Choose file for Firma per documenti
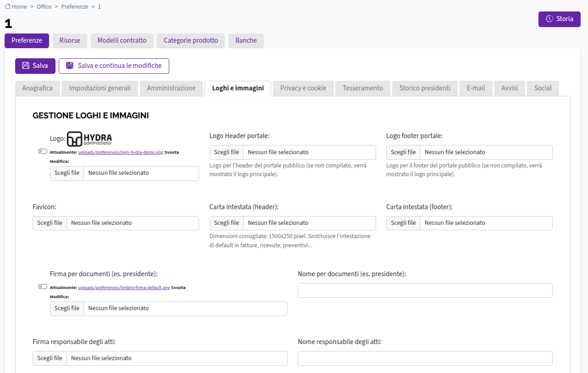Image resolution: width=588 pixels, height=373 pixels. click(169, 308)
